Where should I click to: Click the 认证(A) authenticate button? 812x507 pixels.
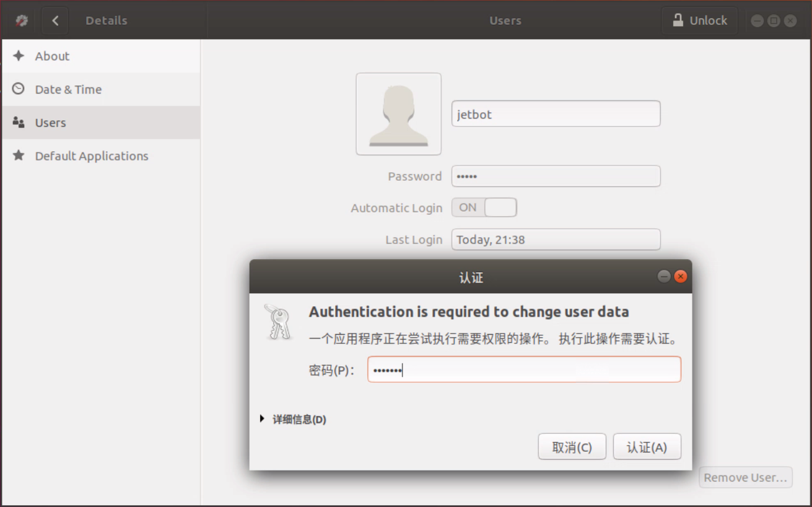[647, 447]
